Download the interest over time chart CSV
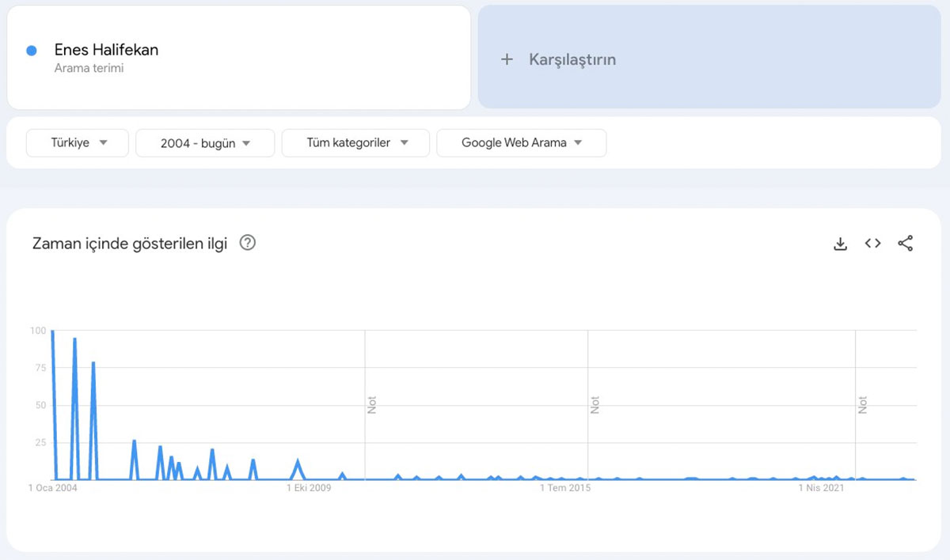This screenshot has height=560, width=950. [841, 244]
